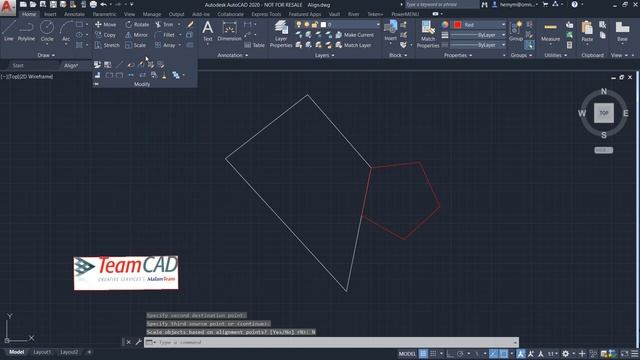This screenshot has width=640, height=360.
Task: Open the Annotate ribbon tab
Action: (74, 14)
